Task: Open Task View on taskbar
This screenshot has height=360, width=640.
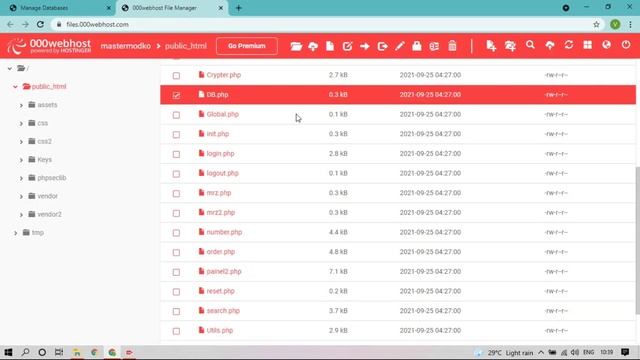Action: (59, 352)
